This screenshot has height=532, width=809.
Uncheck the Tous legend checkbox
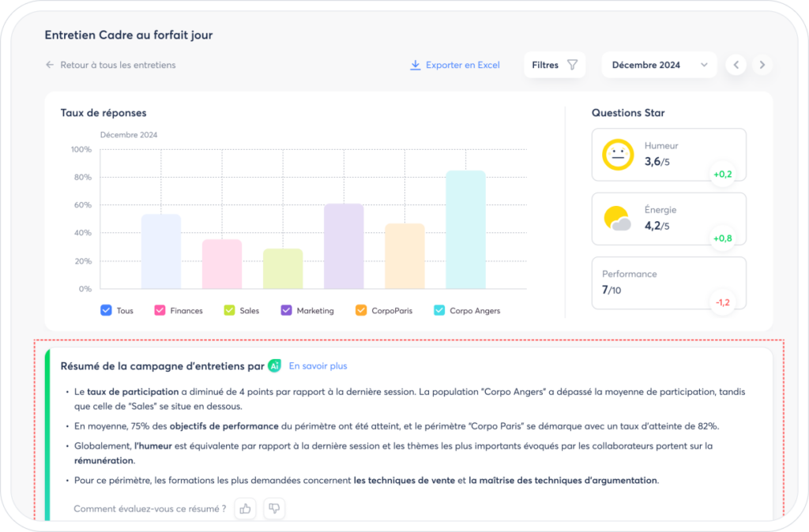(106, 310)
